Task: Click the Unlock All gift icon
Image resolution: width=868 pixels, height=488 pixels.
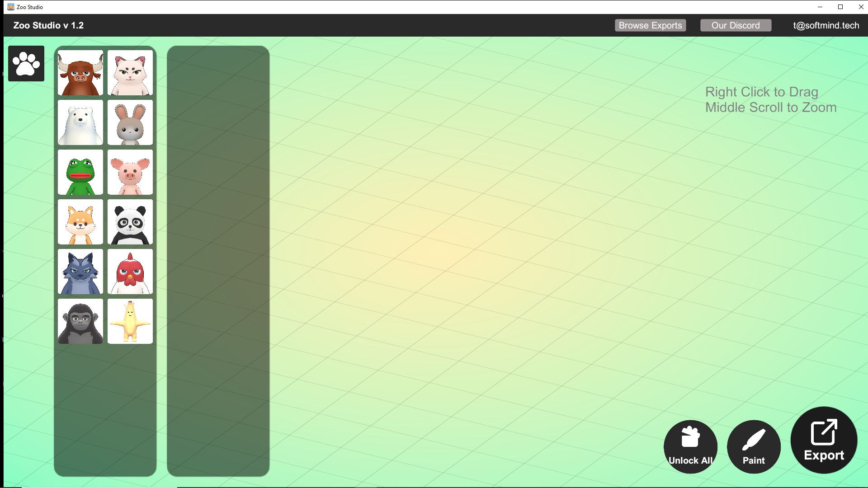Action: pyautogui.click(x=690, y=446)
